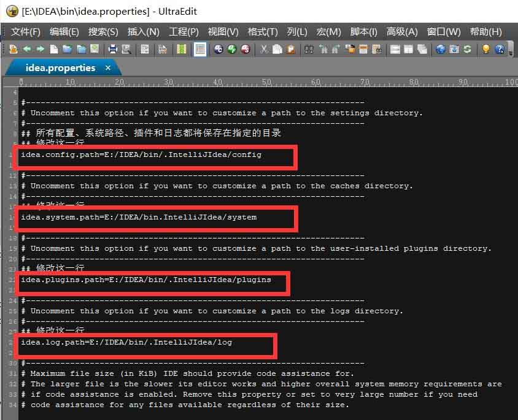Viewport: 518px width, 420px height.
Task: Click the orange replace icon
Action: tap(350, 50)
